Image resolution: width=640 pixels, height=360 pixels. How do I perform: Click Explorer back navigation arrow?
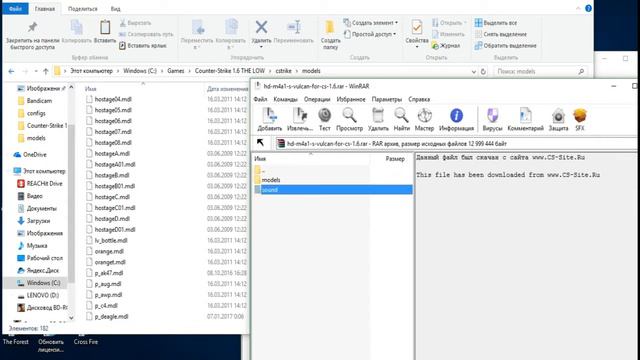point(11,71)
